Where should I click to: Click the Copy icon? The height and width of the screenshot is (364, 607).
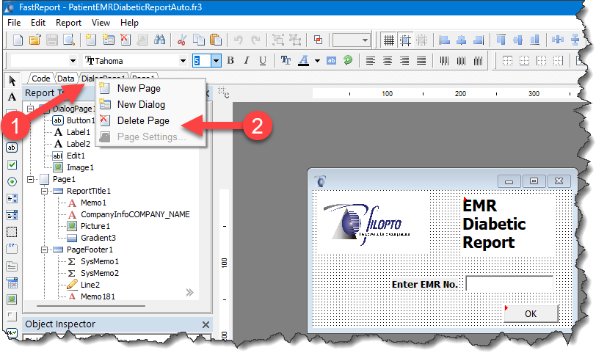tap(199, 40)
